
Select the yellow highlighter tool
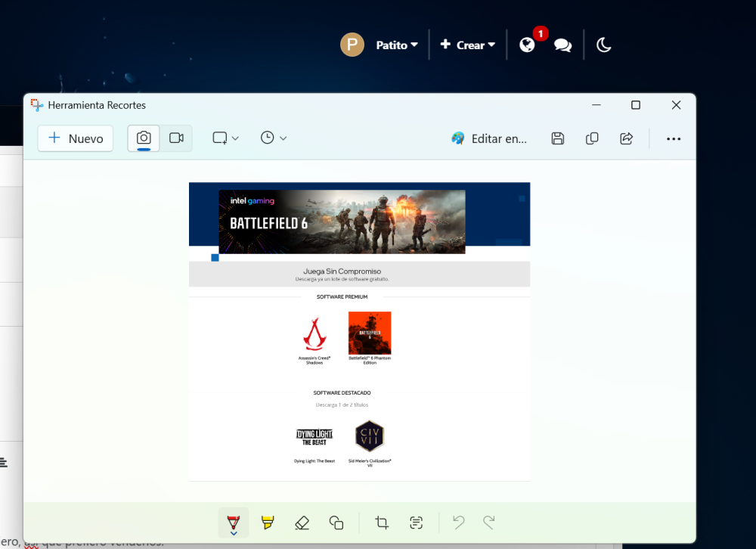pyautogui.click(x=268, y=523)
